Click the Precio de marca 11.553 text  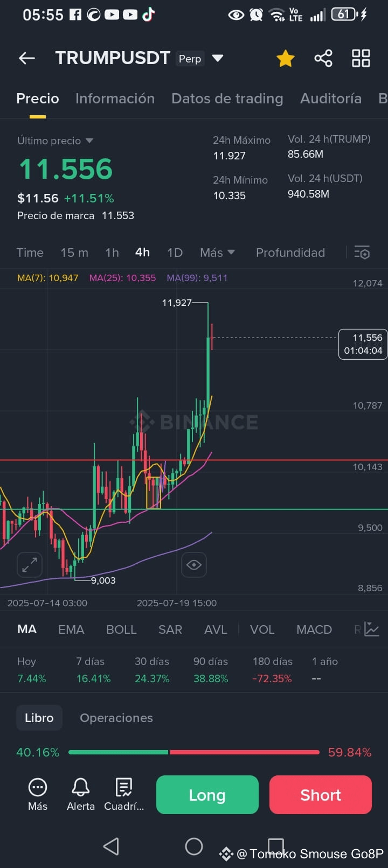[75, 215]
